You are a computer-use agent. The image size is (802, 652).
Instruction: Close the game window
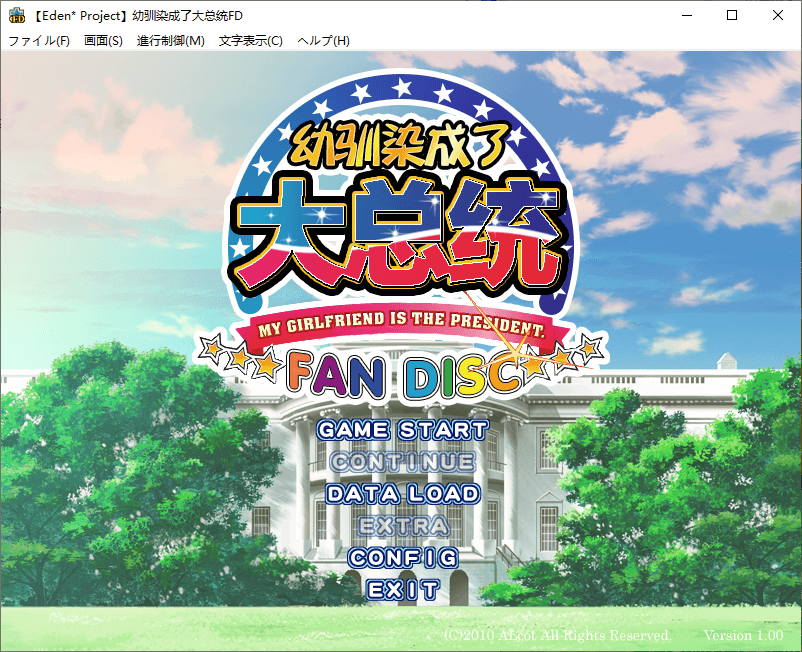click(777, 15)
